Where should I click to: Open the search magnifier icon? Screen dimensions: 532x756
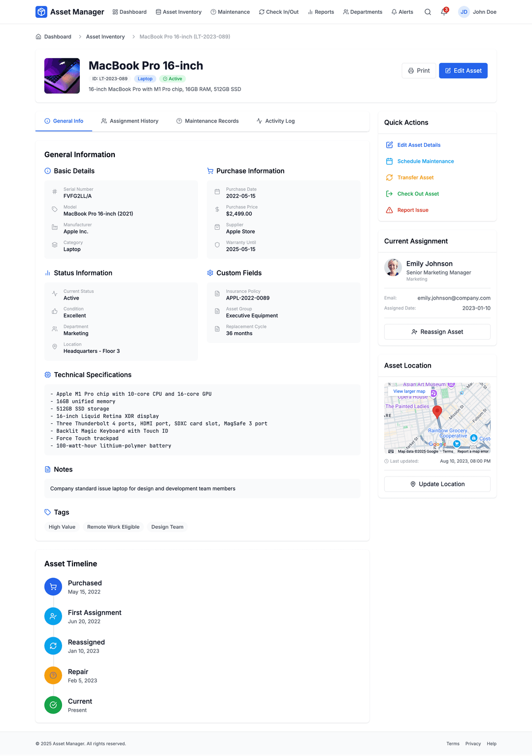[428, 12]
